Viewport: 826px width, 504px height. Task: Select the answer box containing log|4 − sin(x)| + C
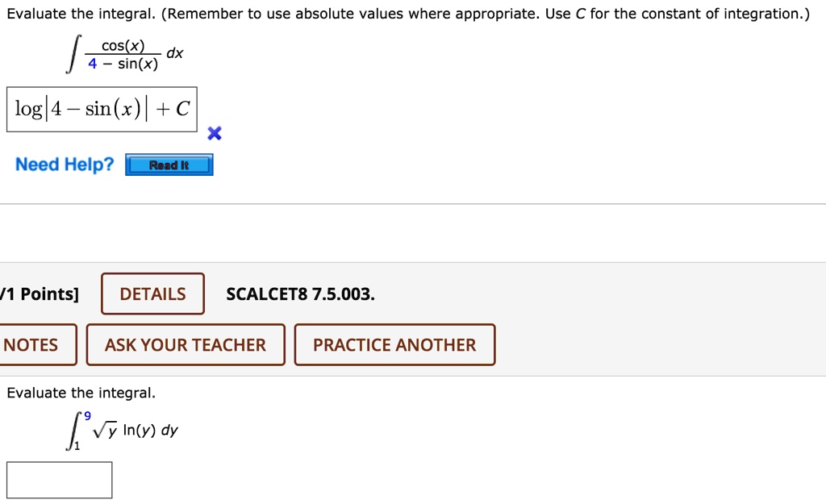tap(102, 109)
